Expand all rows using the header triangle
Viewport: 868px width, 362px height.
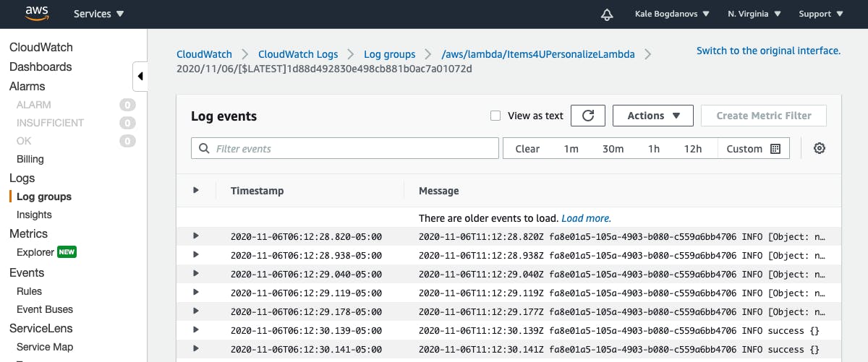tap(196, 191)
